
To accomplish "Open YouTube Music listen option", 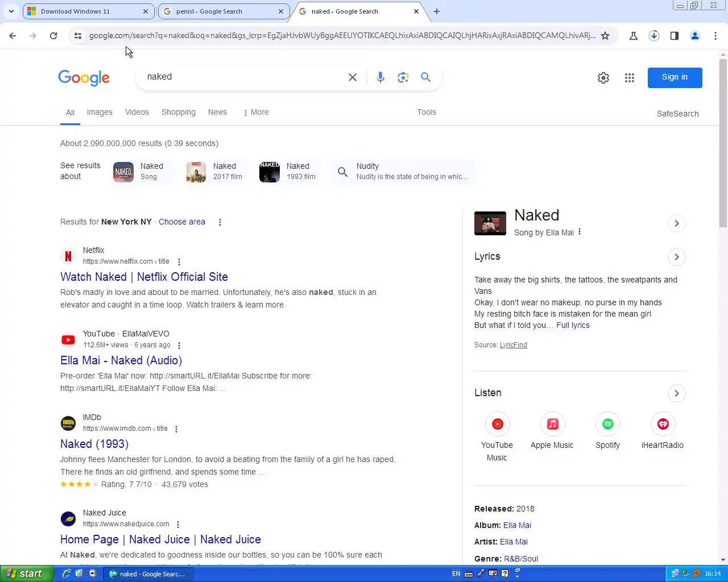I will click(497, 437).
